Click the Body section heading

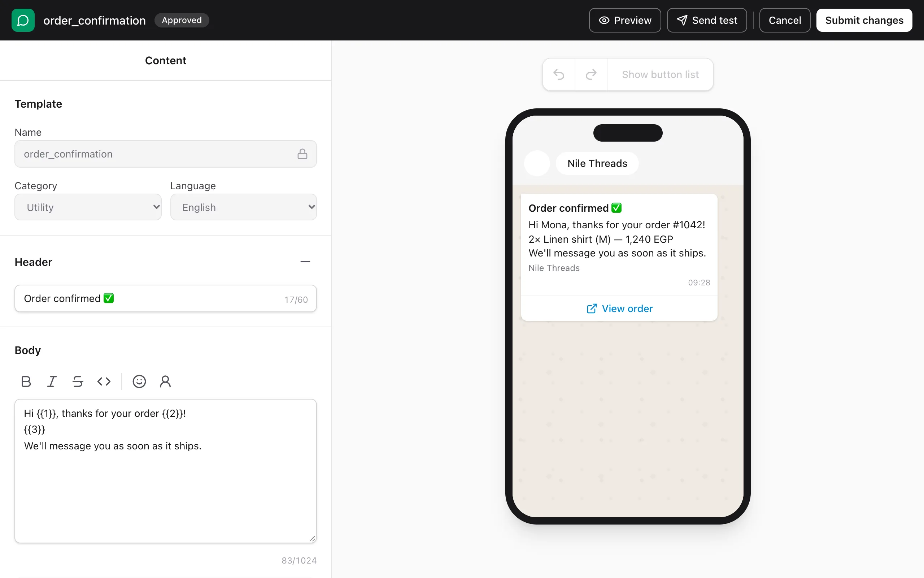click(x=27, y=350)
